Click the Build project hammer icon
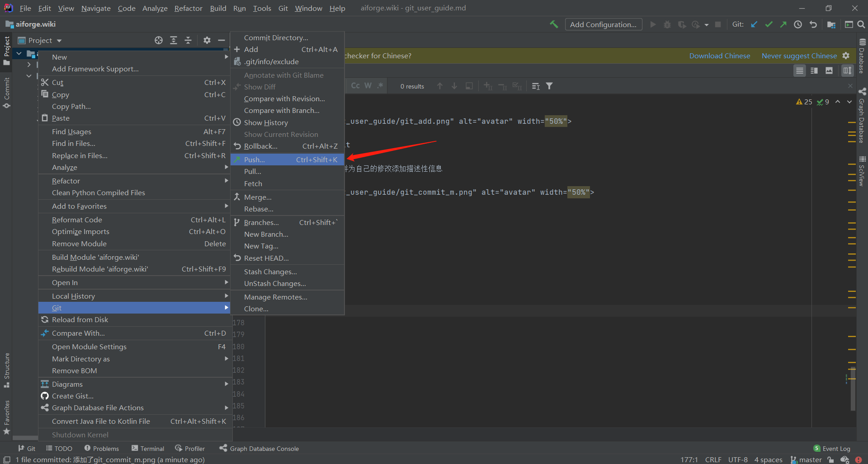The height and width of the screenshot is (464, 868). pyautogui.click(x=554, y=24)
